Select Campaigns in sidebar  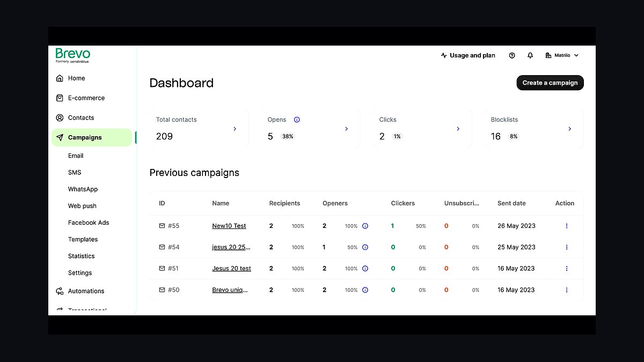[92, 137]
